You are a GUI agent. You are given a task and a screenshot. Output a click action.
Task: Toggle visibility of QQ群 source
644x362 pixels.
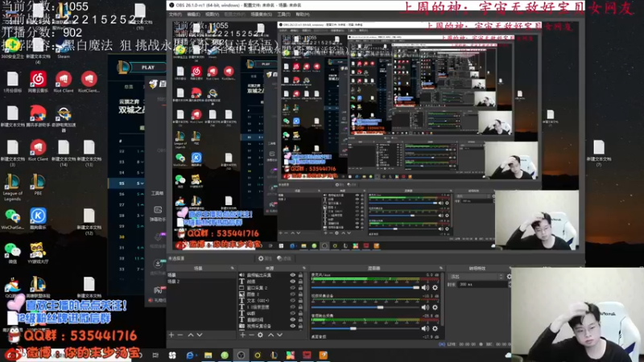click(292, 313)
